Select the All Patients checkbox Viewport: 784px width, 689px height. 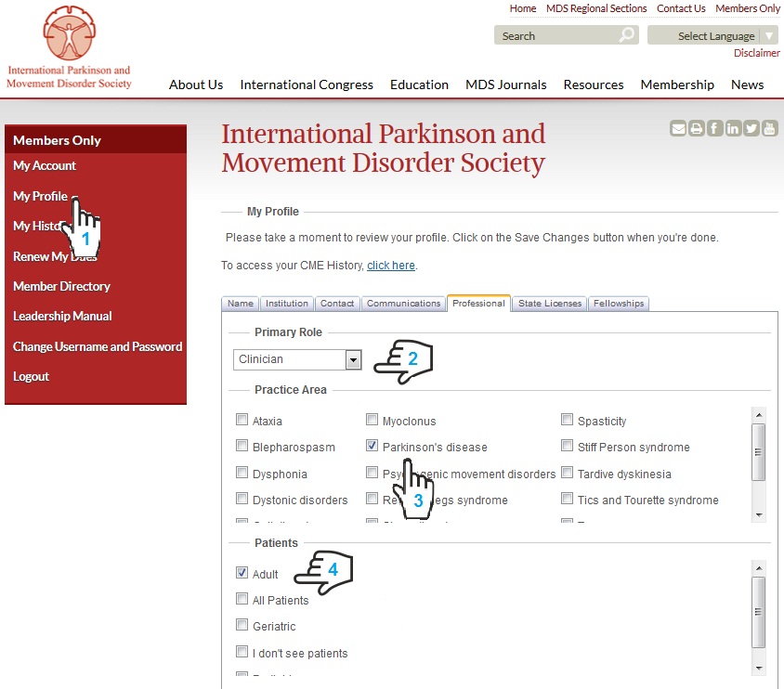click(x=242, y=599)
